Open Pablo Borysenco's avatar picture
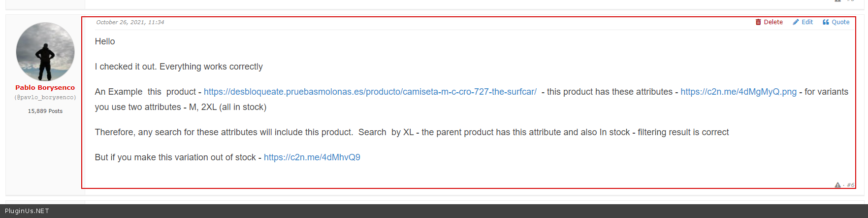The width and height of the screenshot is (868, 218). click(x=45, y=51)
